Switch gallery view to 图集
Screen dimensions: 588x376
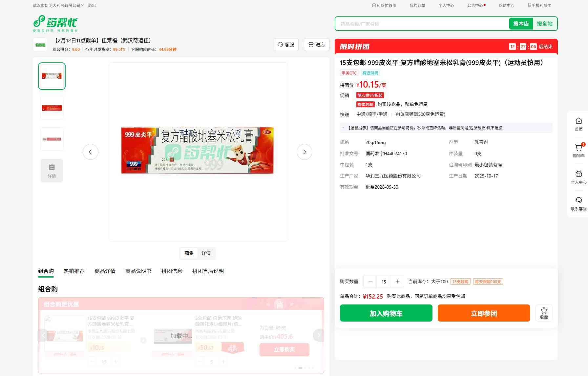pos(189,253)
